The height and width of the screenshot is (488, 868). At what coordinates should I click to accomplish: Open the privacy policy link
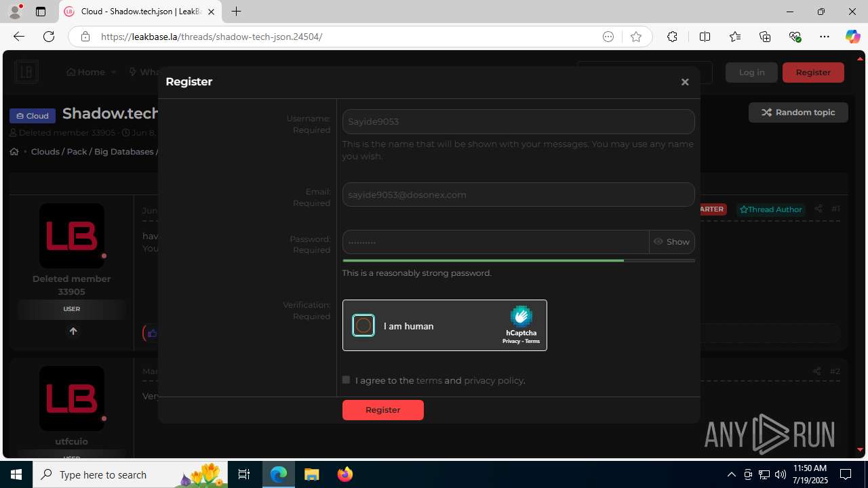[494, 381]
